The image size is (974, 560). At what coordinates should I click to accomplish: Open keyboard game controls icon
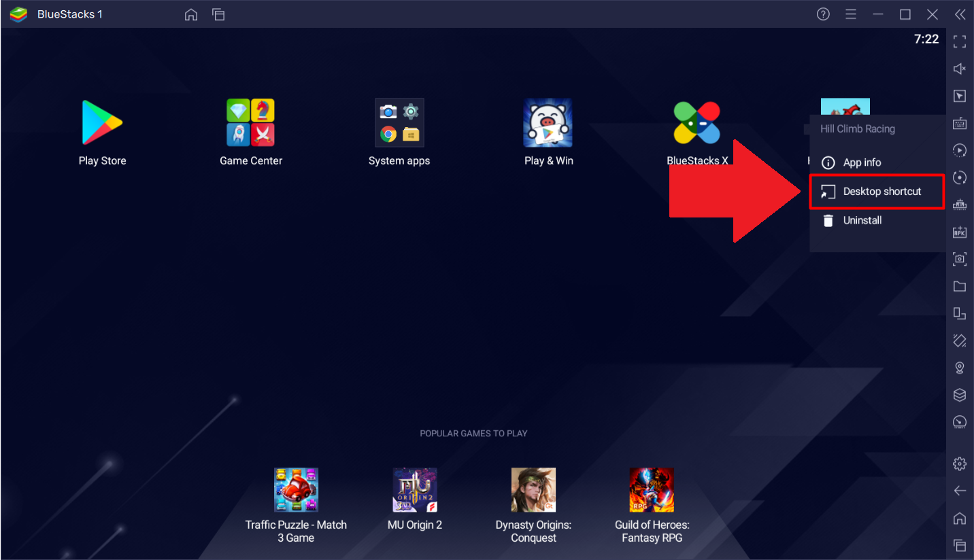point(960,123)
